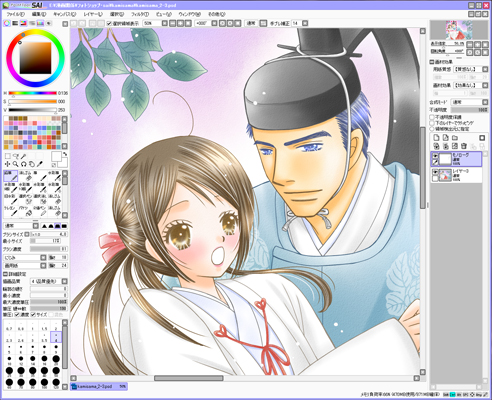Create a new normal layer
The width and height of the screenshot is (492, 400).
tap(436, 138)
